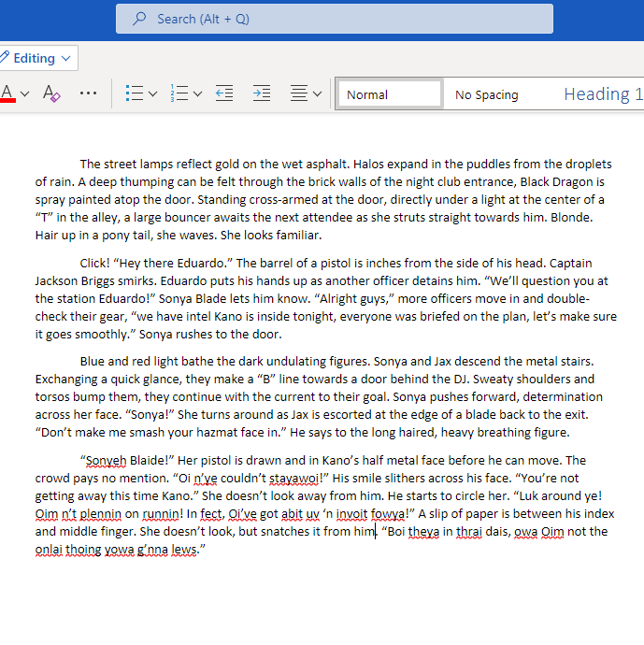The width and height of the screenshot is (644, 645).
Task: Expand the alignment dropdown arrow
Action: pyautogui.click(x=317, y=94)
